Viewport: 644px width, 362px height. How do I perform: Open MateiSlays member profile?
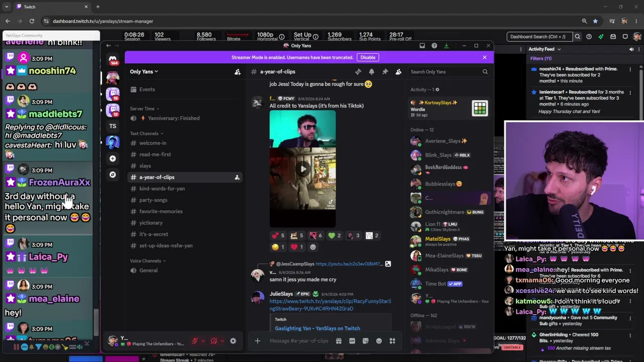pos(449,241)
